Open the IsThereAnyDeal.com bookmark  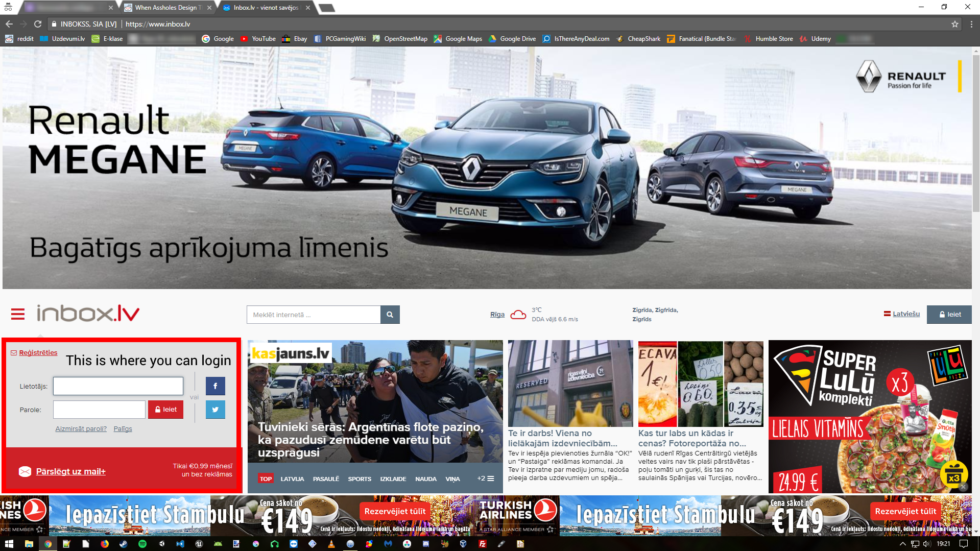pyautogui.click(x=576, y=39)
